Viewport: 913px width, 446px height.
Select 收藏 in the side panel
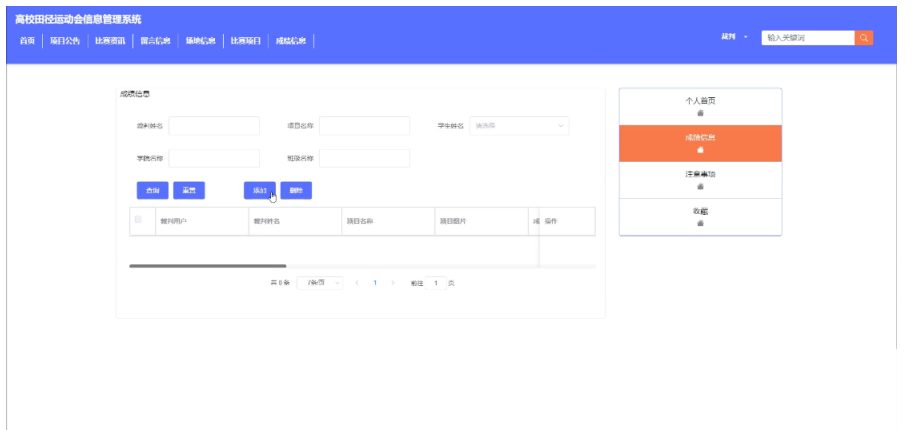(x=700, y=217)
